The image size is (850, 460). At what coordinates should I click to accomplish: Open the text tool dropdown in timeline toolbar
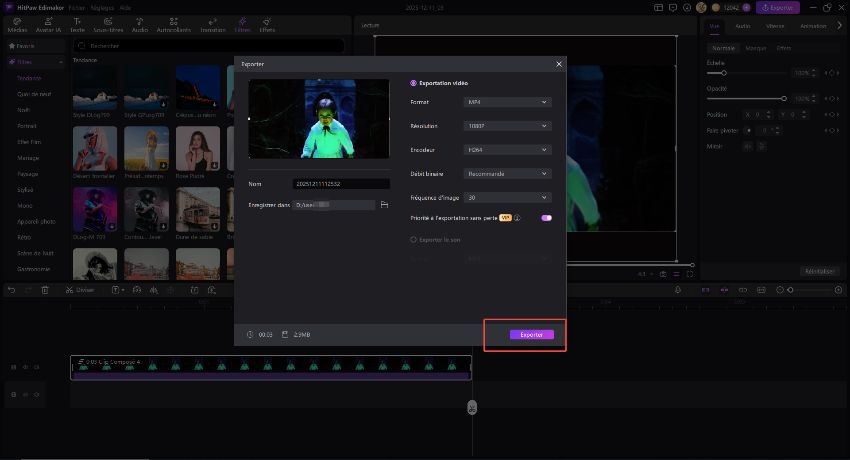[x=118, y=290]
